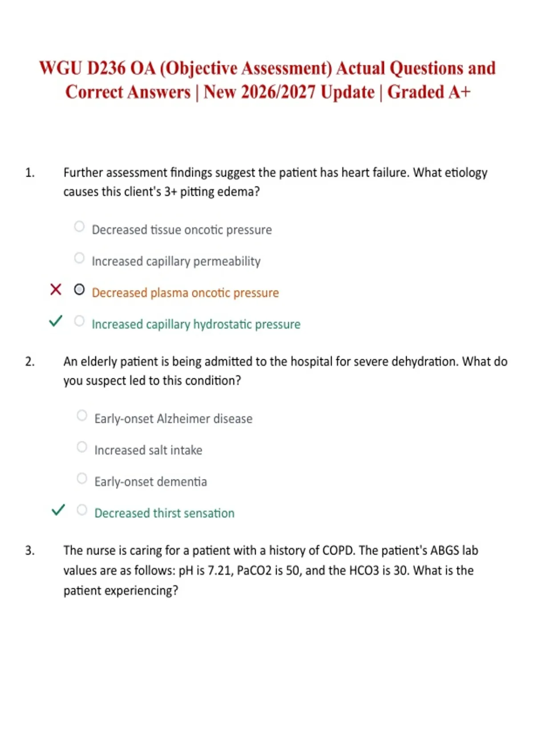The height and width of the screenshot is (756, 534).
Task: Click the red X incorrect-answer mark
Action: (x=56, y=290)
